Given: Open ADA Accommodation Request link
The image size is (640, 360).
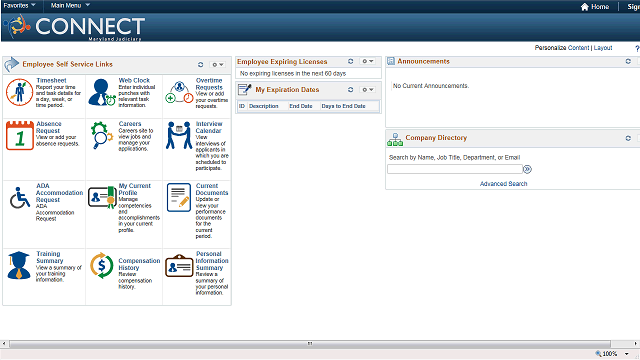Looking at the screenshot, I should 59,193.
